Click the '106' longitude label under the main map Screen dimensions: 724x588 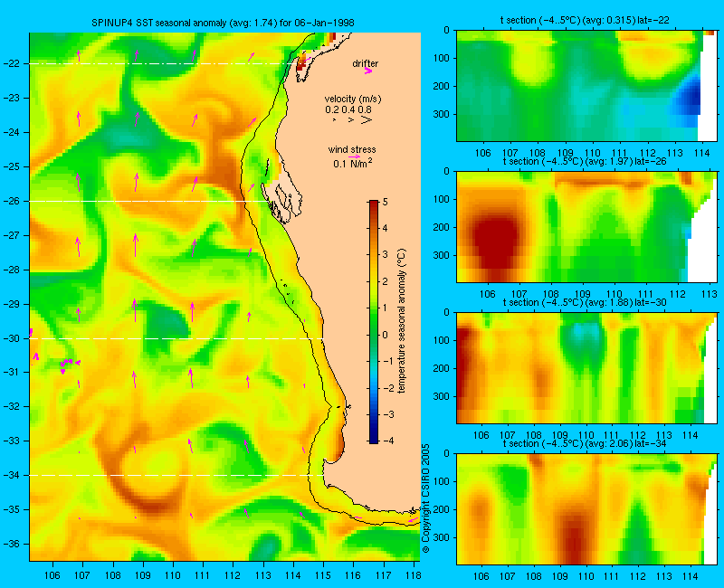(52, 575)
